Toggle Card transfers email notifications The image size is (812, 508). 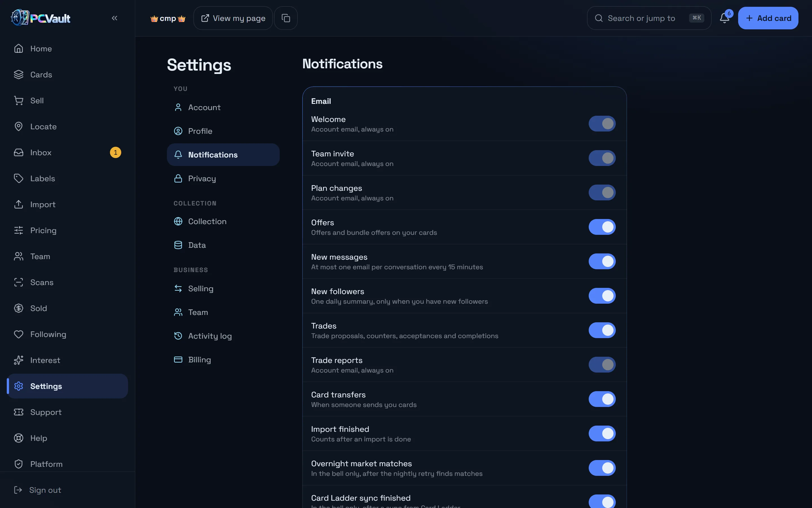602,399
